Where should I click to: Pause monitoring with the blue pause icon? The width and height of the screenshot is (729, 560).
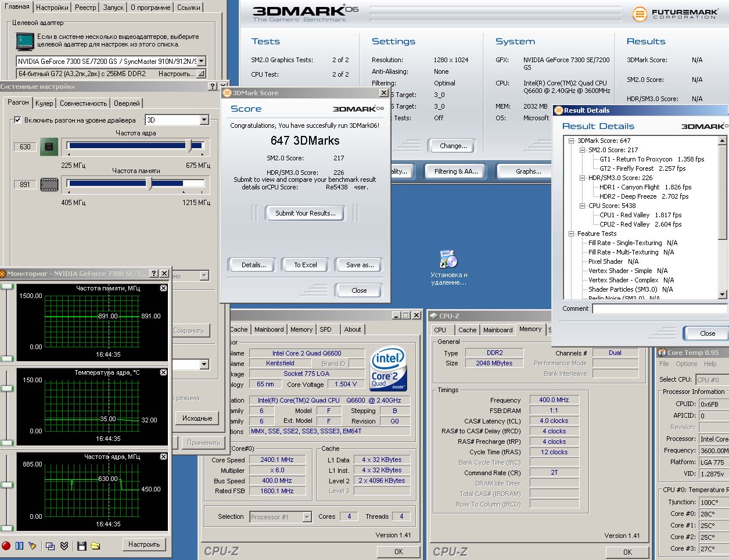click(x=19, y=545)
